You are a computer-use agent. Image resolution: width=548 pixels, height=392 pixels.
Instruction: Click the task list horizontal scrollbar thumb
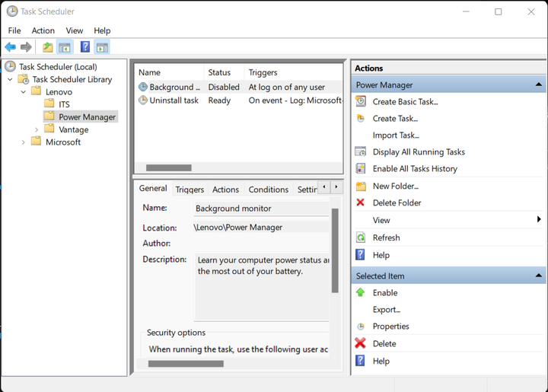pos(168,167)
